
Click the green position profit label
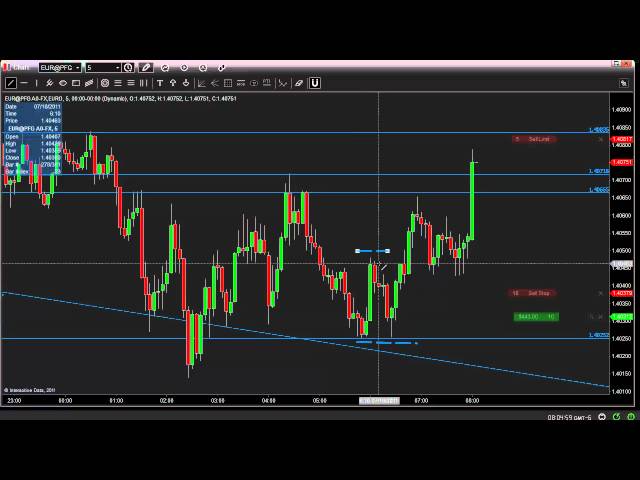coord(536,317)
